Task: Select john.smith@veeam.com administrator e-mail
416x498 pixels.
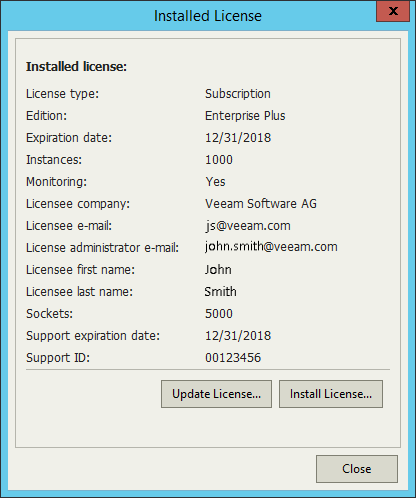Action: click(271, 247)
